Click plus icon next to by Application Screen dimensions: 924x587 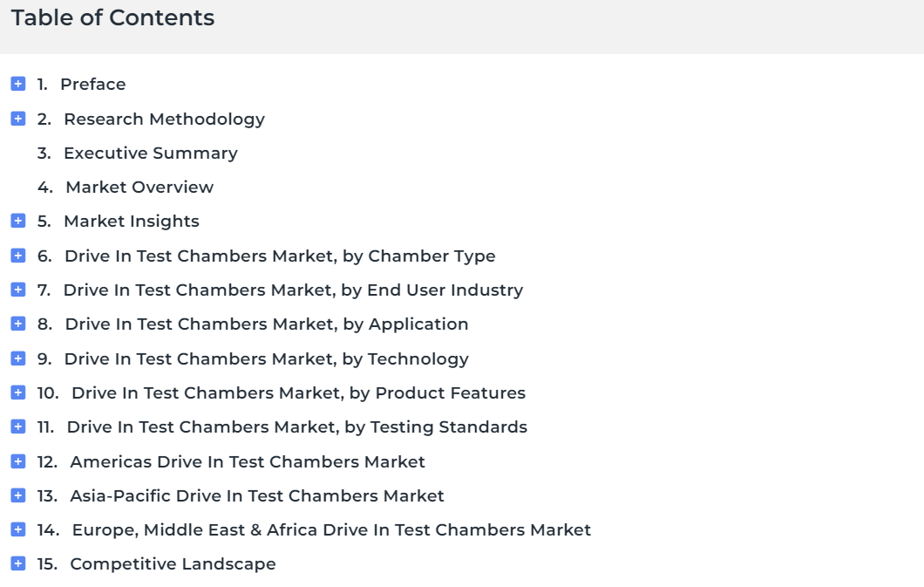[x=18, y=324]
